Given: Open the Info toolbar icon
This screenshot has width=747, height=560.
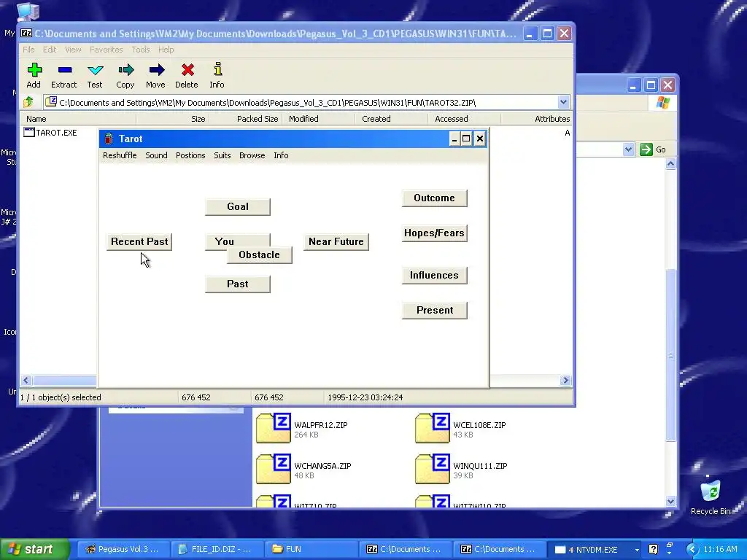Looking at the screenshot, I should pos(217,69).
